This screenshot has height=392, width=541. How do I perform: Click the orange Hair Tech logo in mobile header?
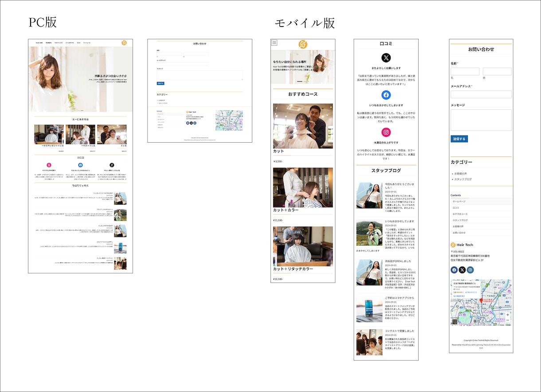pos(303,44)
